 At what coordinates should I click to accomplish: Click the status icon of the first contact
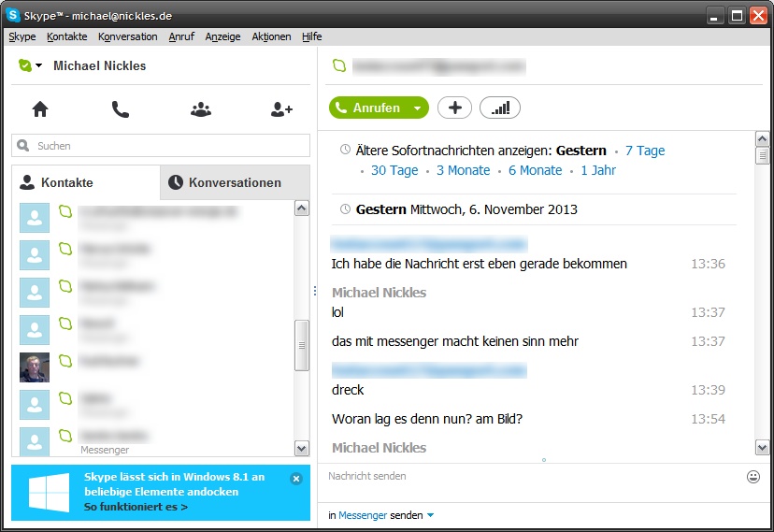pos(65,211)
